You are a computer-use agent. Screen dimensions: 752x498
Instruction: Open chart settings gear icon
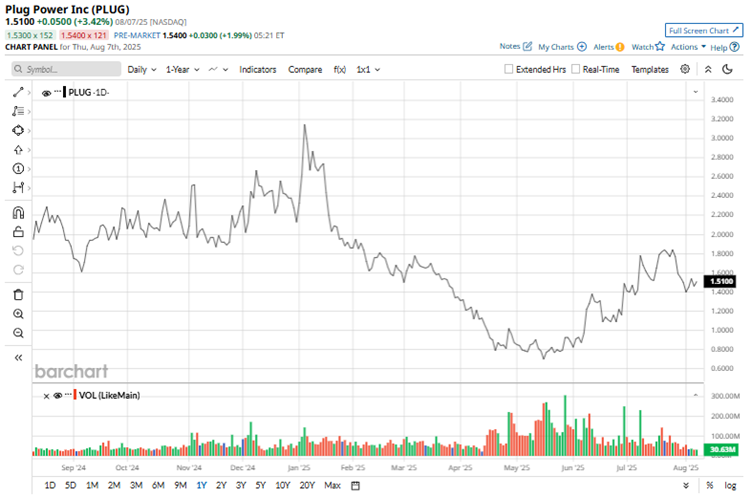[x=685, y=69]
